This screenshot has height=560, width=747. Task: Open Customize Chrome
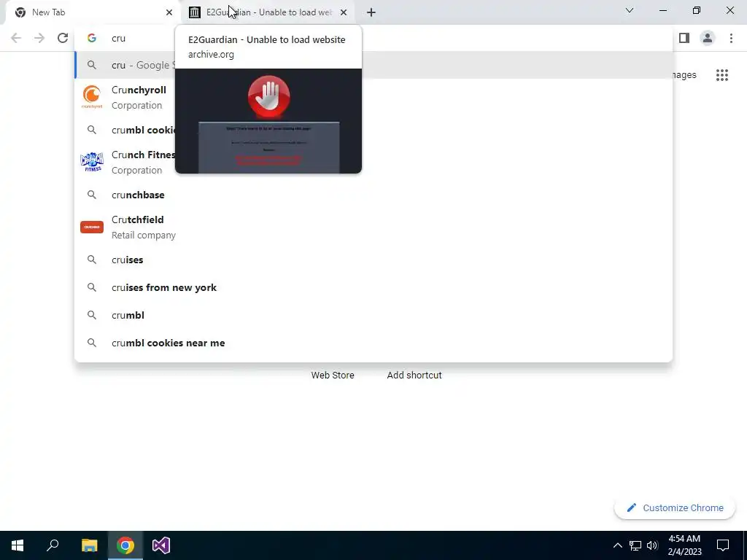[x=675, y=507]
